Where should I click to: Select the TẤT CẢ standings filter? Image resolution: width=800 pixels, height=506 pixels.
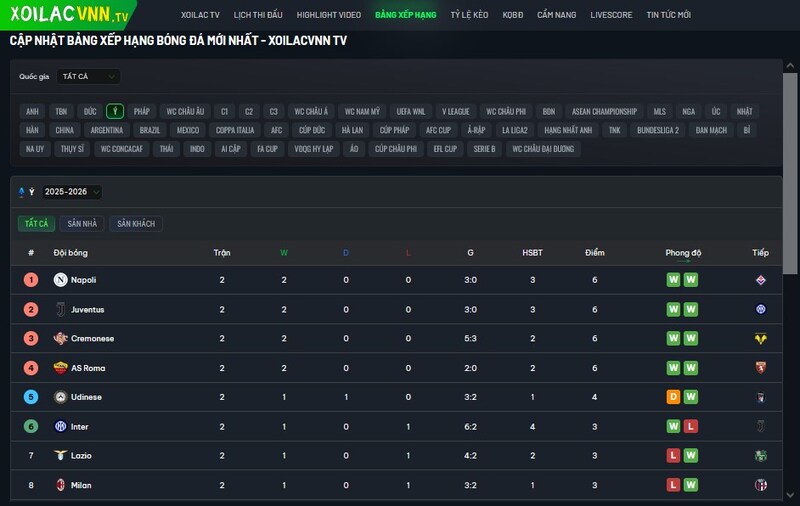36,223
